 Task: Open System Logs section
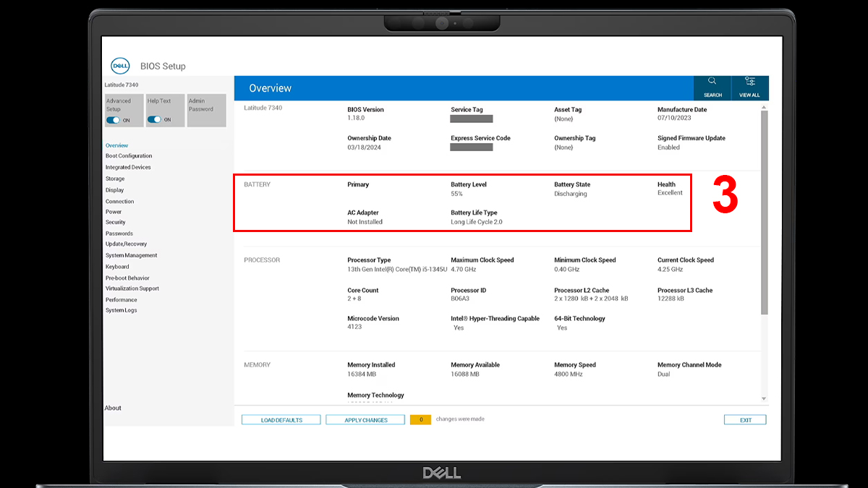[121, 310]
